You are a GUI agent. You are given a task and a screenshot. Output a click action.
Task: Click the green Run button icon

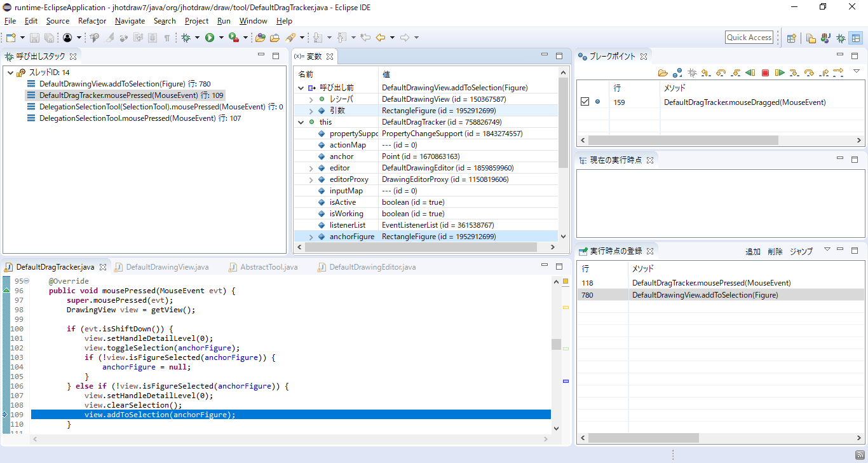tap(210, 38)
